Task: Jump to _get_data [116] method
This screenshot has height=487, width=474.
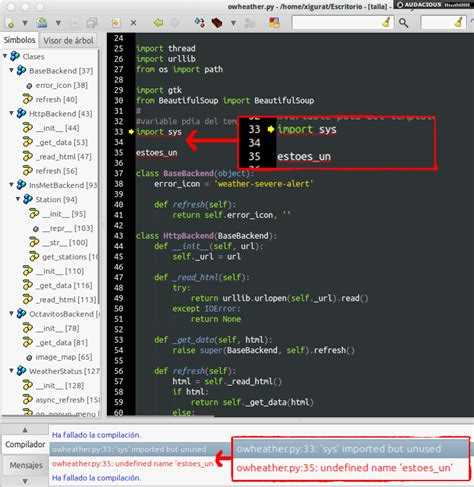Action: coord(64,286)
